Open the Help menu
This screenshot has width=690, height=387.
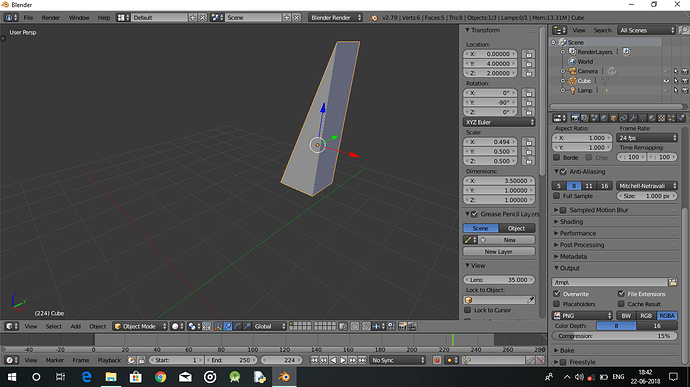(x=104, y=18)
